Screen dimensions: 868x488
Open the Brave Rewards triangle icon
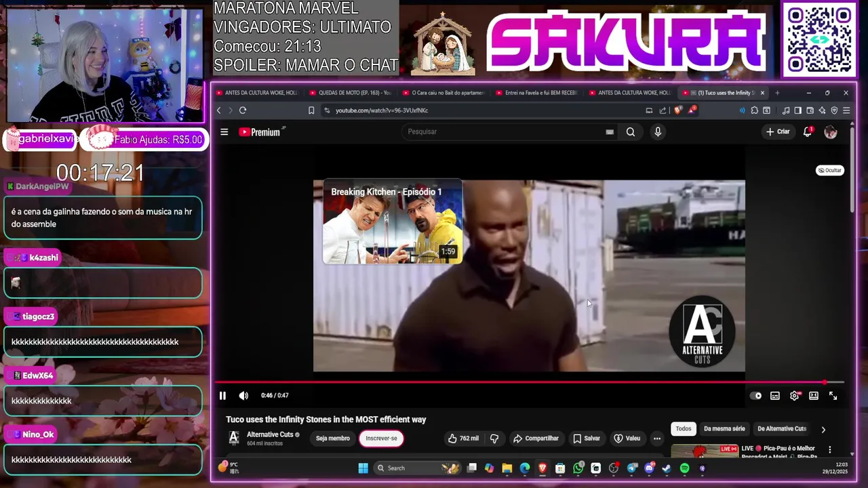coord(692,110)
